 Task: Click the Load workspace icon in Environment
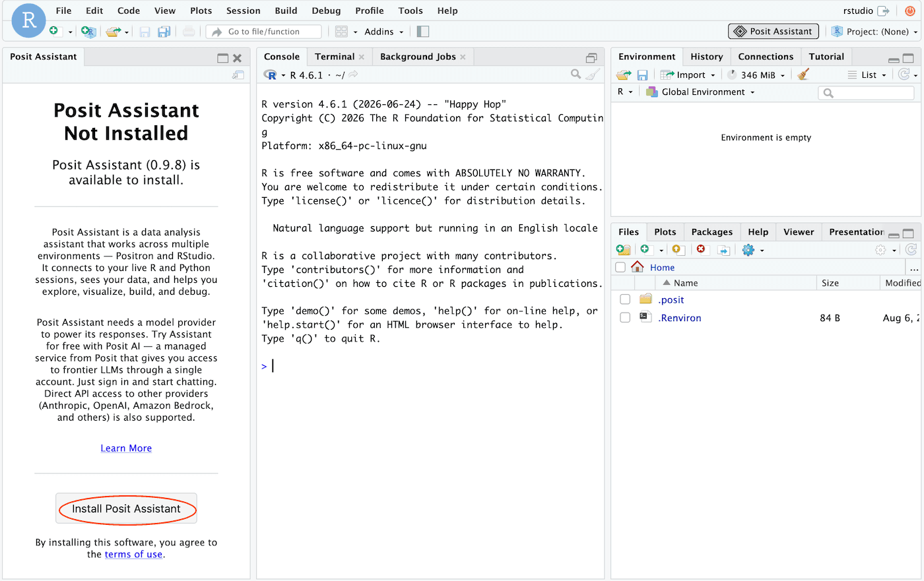624,75
